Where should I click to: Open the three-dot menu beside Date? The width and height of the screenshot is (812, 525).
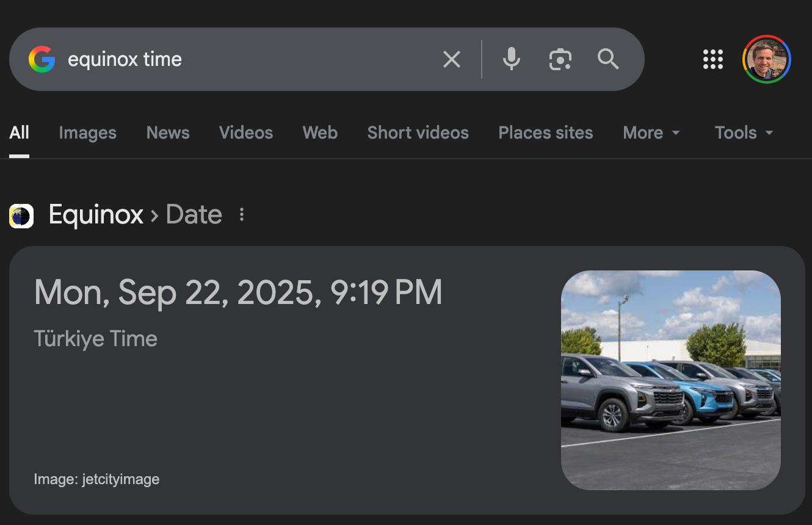point(242,215)
